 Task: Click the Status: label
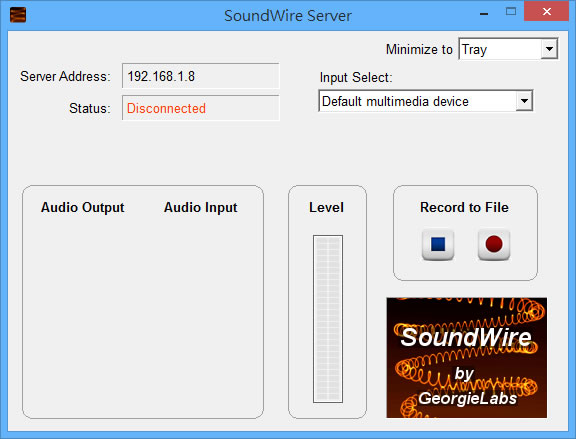pos(90,108)
